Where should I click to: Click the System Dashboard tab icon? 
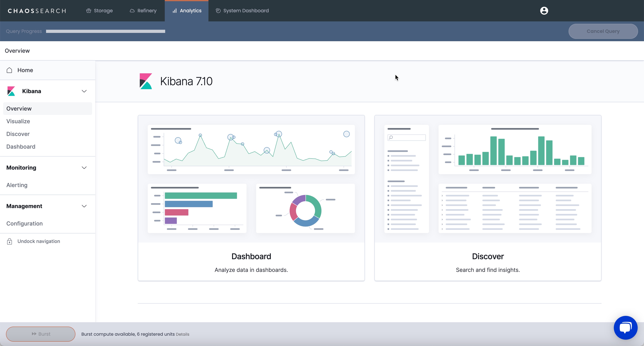(x=218, y=11)
